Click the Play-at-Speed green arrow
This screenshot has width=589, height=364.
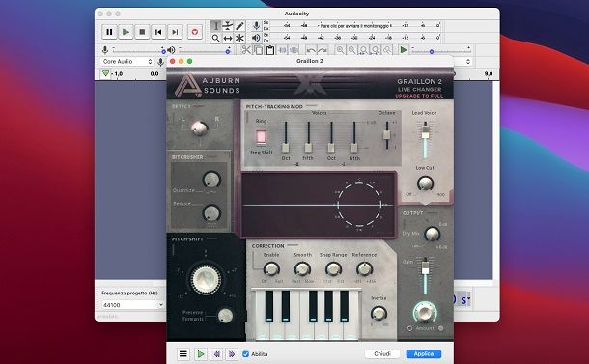pyautogui.click(x=404, y=50)
